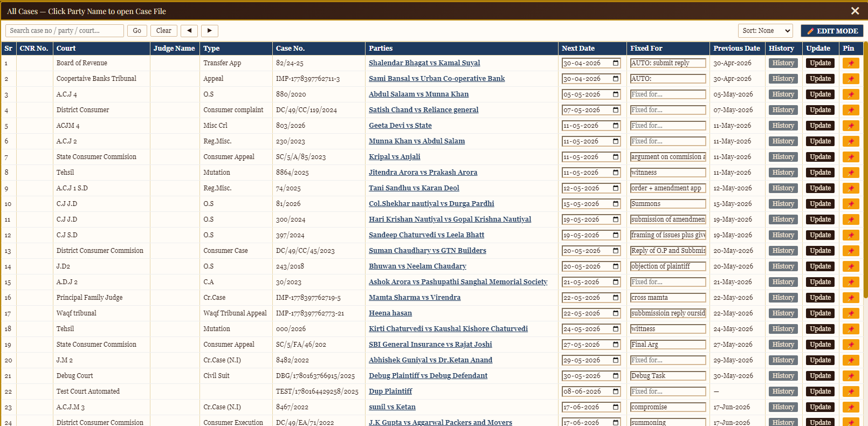Pin the Heena hasan case row
Screen dimensions: 868x426
coord(850,313)
